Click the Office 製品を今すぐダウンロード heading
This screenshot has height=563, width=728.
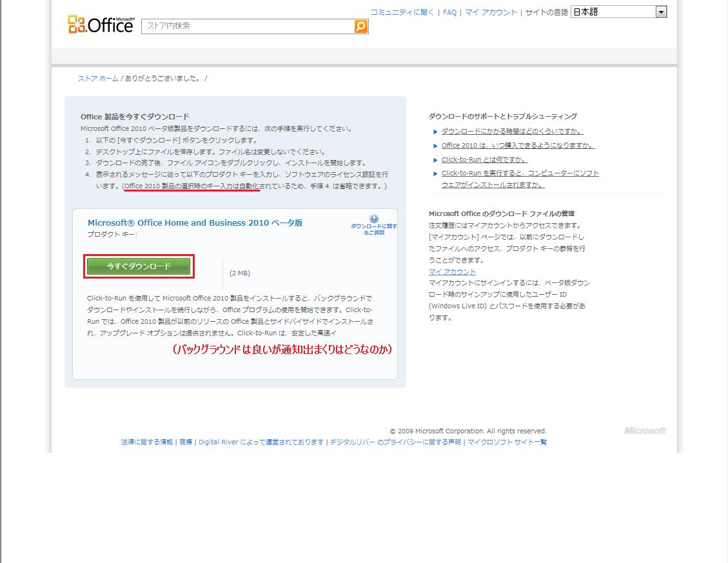pyautogui.click(x=135, y=117)
